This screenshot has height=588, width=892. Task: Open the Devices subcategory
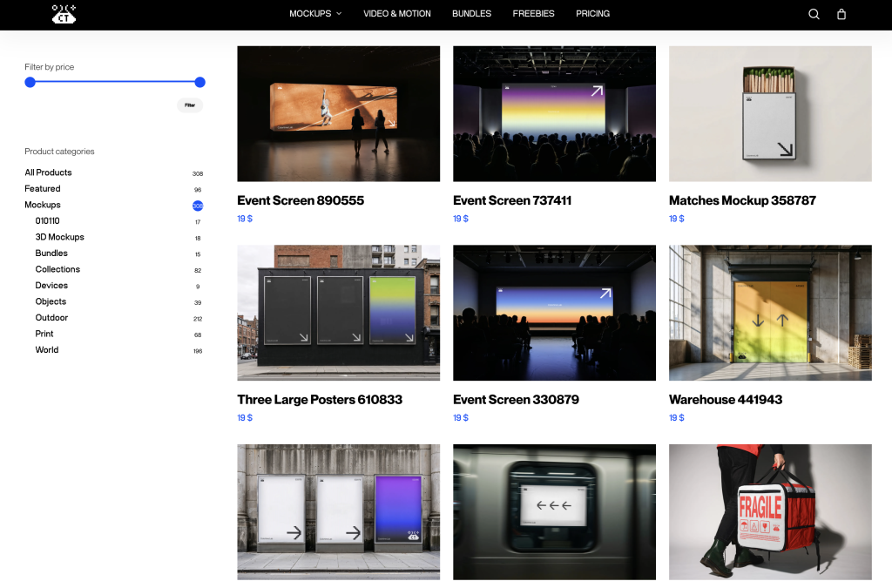pos(51,286)
